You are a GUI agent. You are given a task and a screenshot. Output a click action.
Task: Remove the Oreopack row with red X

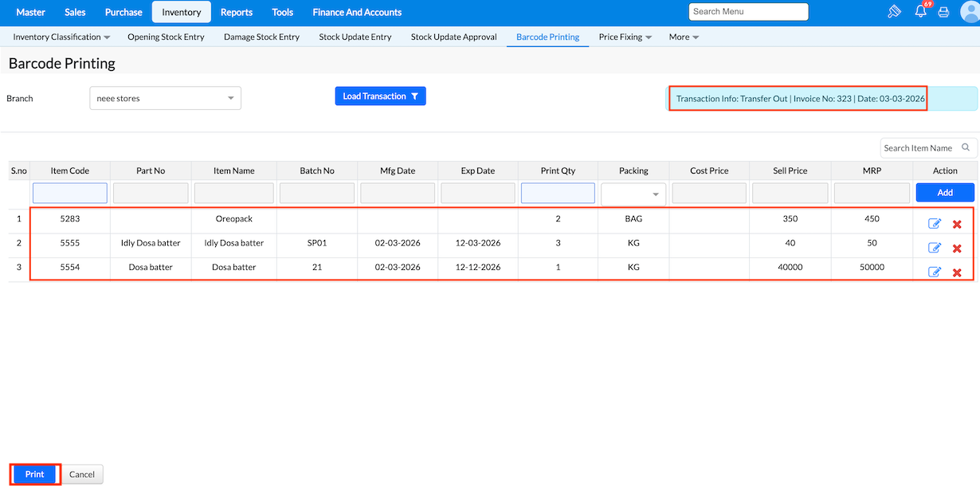pos(957,225)
